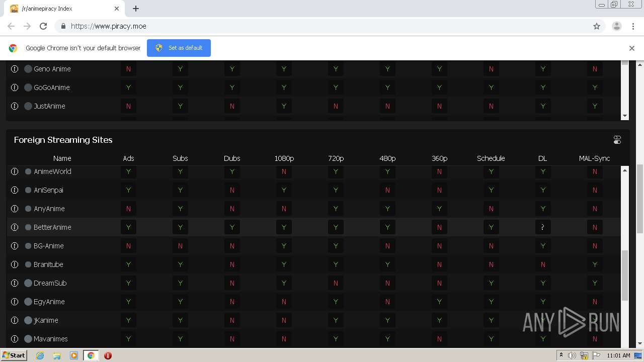The height and width of the screenshot is (362, 644).
Task: Open a new browser tab
Action: coord(136,9)
